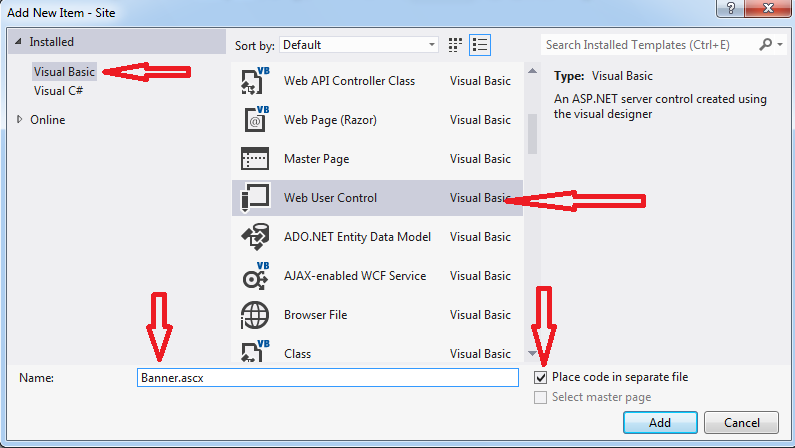This screenshot has width=795, height=448.
Task: Choose the AJAX-enabled WCF Service icon
Action: [x=254, y=276]
